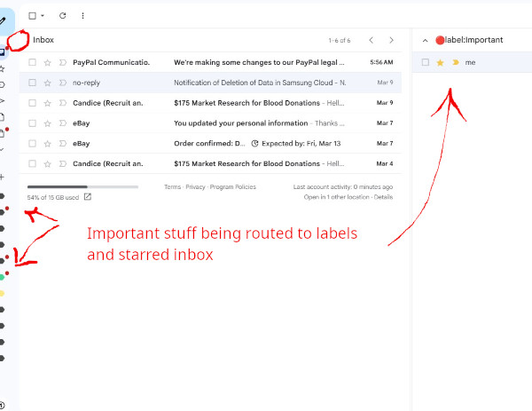The image size is (532, 411).
Task: Open the storage management external link icon
Action: [87, 197]
